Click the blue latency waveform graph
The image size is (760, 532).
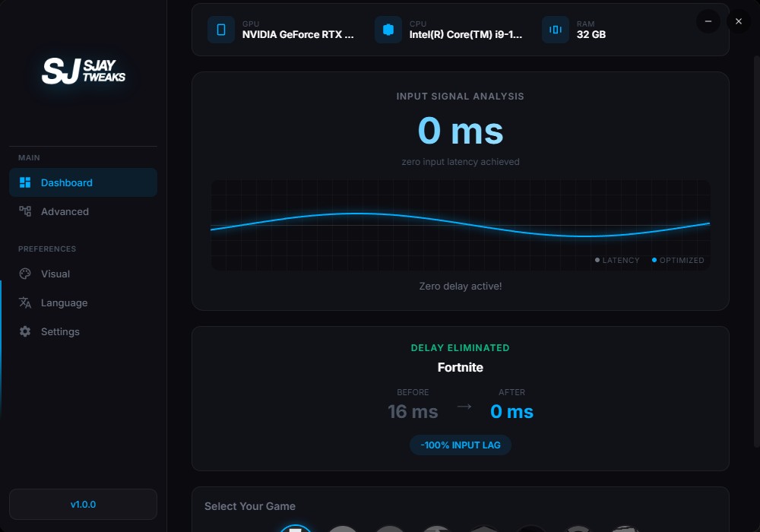[x=461, y=225]
